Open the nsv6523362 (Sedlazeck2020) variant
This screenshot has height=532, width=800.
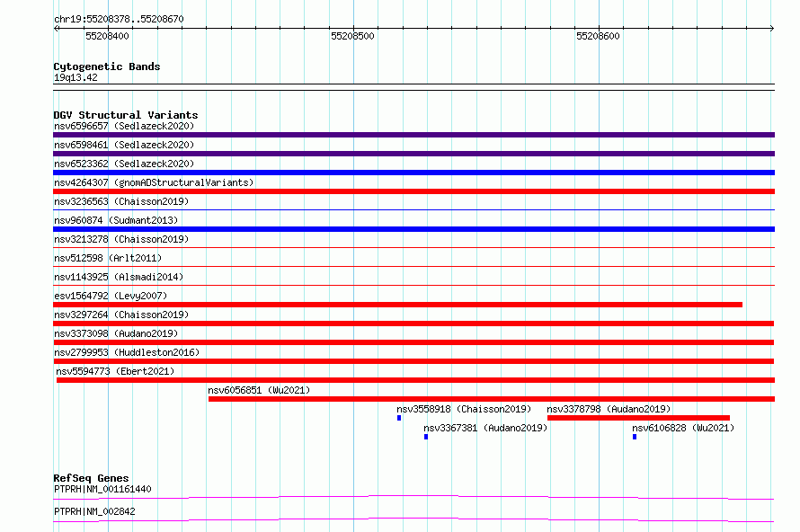coord(124,164)
